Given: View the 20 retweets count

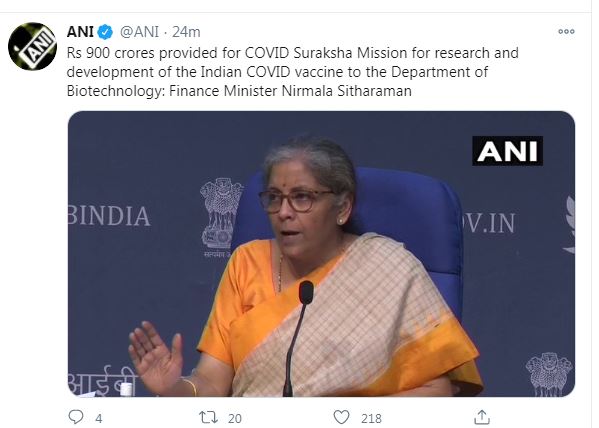Looking at the screenshot, I should click(235, 418).
